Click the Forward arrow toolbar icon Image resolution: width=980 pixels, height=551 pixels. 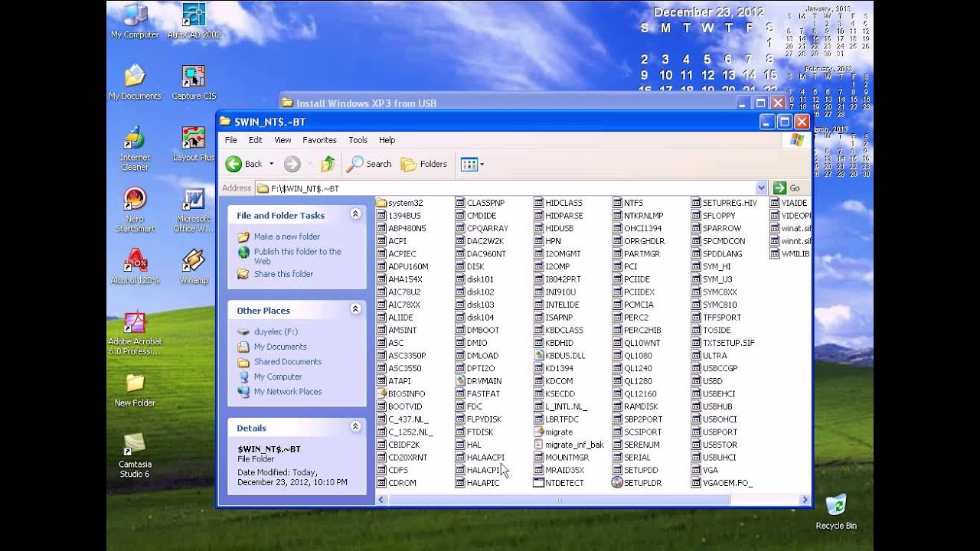(292, 164)
